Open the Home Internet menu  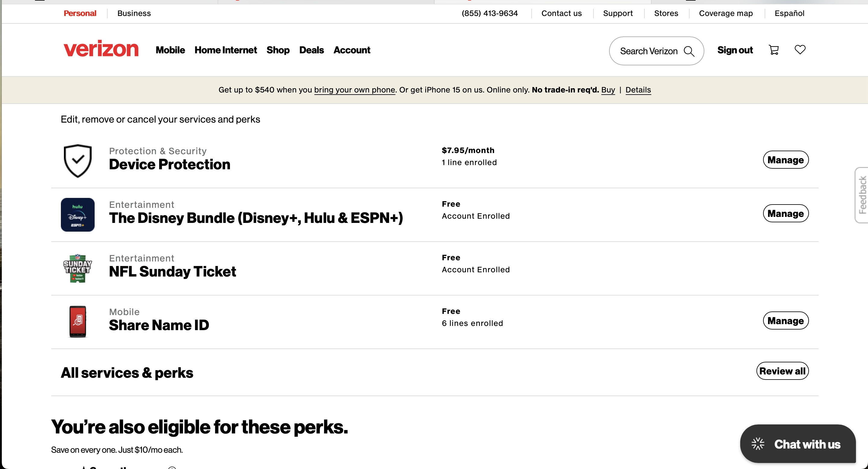click(225, 50)
